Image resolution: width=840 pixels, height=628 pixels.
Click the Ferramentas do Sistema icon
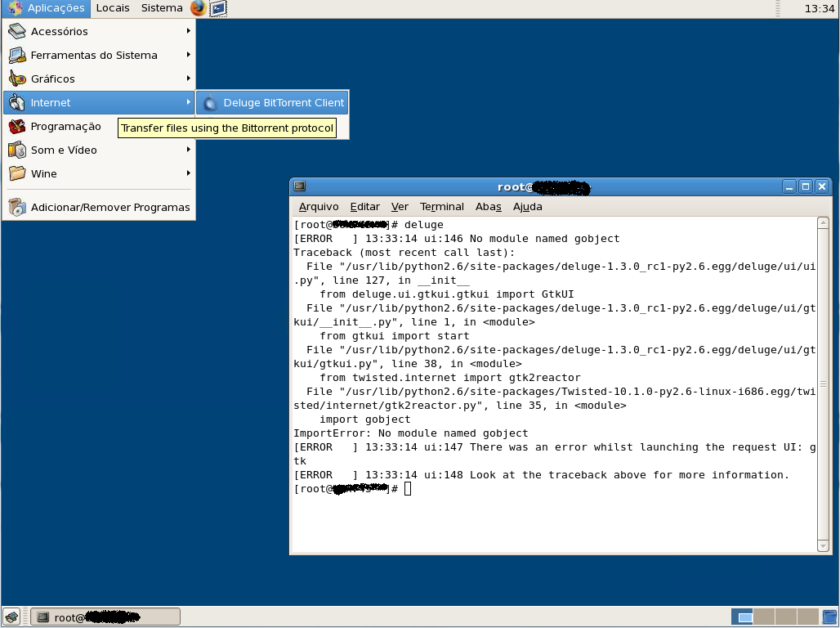tap(16, 56)
